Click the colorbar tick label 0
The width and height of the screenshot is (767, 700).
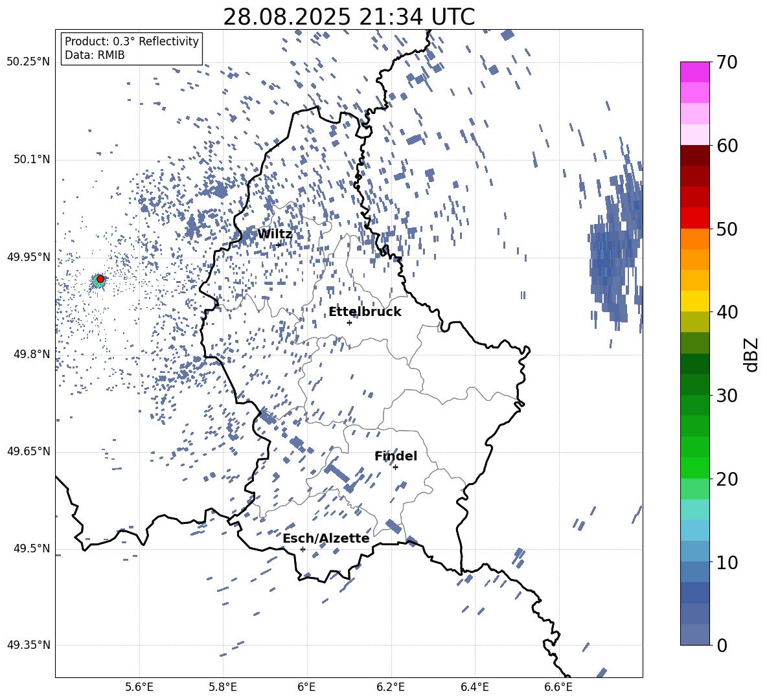[722, 645]
